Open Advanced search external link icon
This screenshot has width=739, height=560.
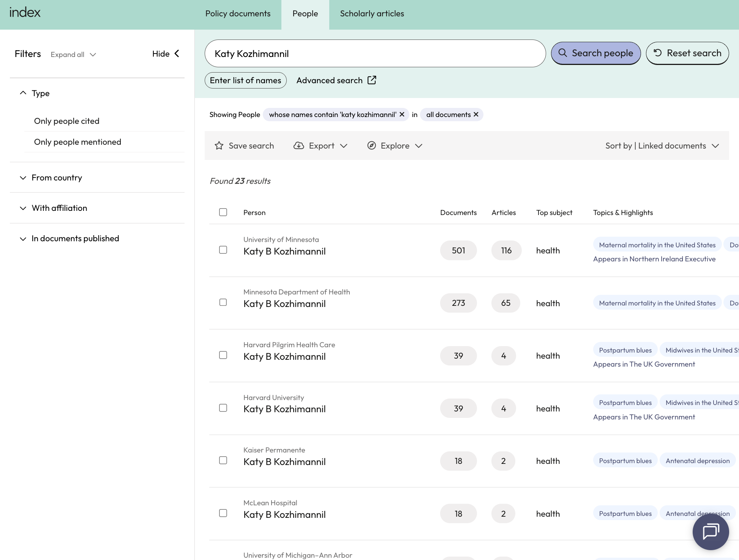coord(372,80)
